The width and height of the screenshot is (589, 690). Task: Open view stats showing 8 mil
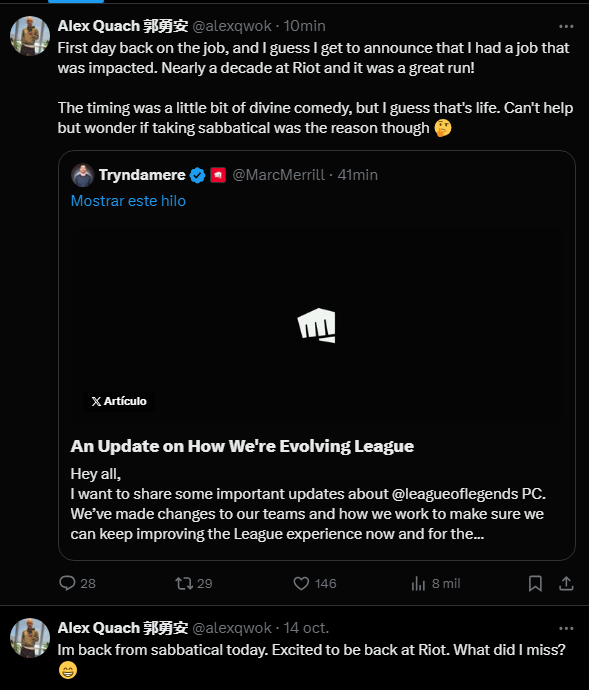click(418, 584)
